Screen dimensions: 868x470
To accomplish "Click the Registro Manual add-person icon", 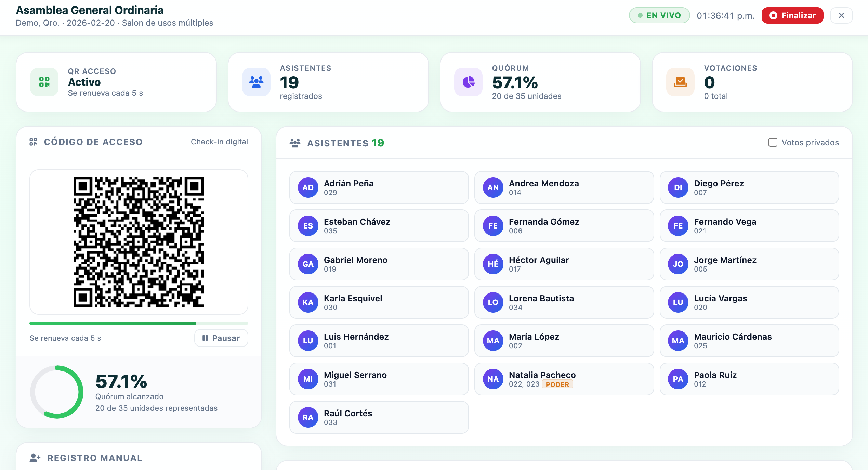I will [x=35, y=458].
